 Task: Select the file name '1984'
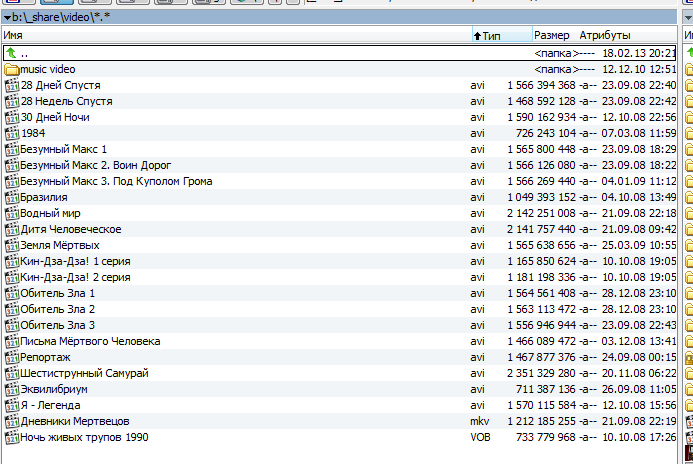point(33,133)
